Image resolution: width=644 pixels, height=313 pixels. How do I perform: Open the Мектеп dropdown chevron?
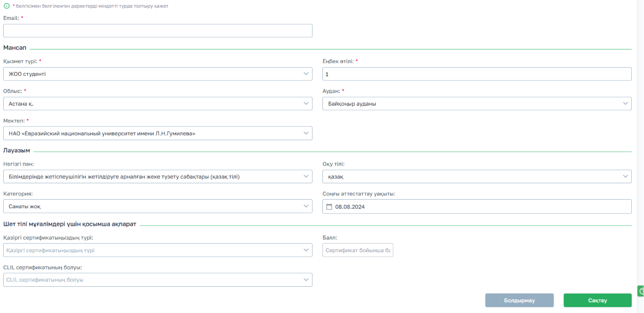click(306, 133)
